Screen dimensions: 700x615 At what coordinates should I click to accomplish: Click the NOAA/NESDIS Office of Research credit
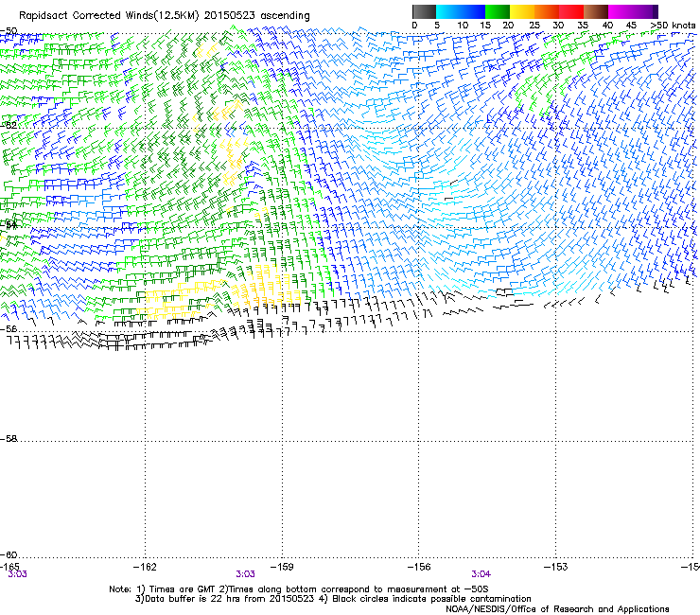pyautogui.click(x=557, y=609)
